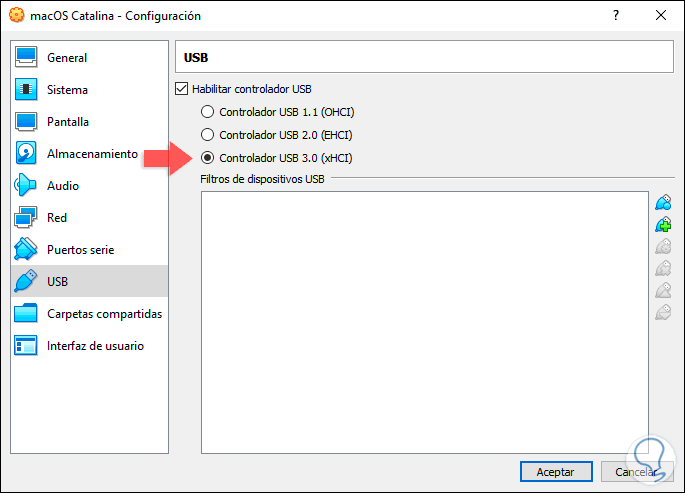This screenshot has width=685, height=493.
Task: Open Interfaz de usuario settings
Action: (95, 346)
